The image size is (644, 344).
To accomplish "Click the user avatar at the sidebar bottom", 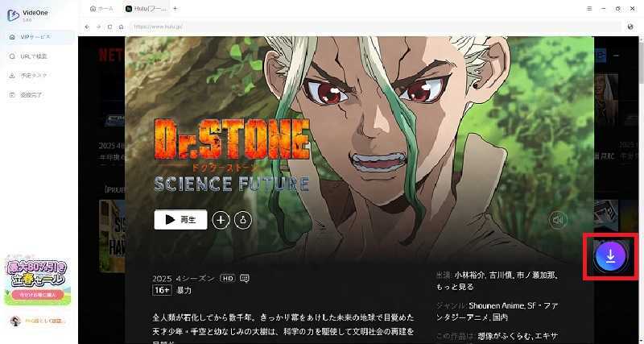I will point(15,321).
